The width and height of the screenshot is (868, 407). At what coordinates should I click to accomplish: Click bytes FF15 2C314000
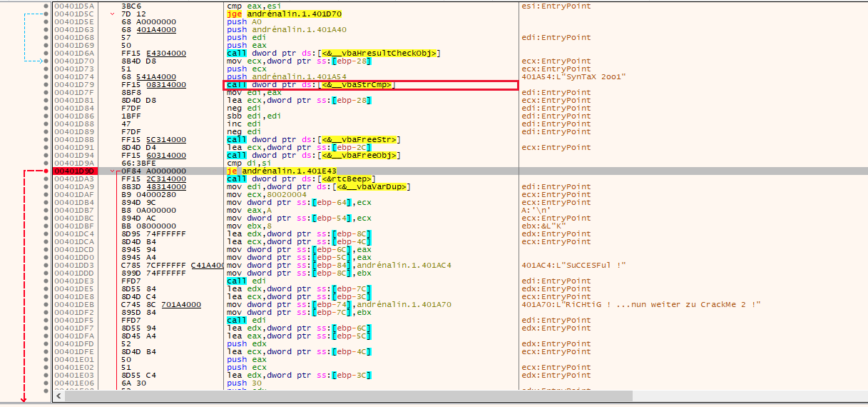[154, 179]
